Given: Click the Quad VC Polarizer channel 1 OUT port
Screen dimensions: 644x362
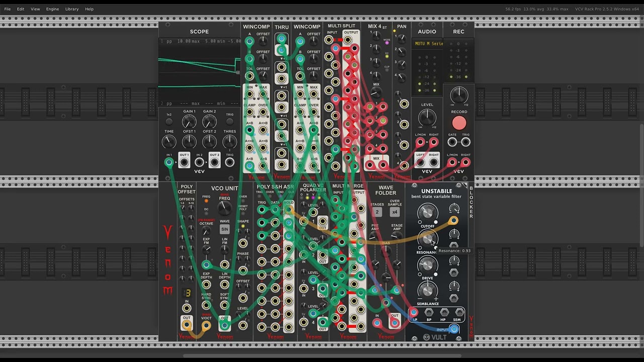Looking at the screenshot, I should pyautogui.click(x=323, y=220).
